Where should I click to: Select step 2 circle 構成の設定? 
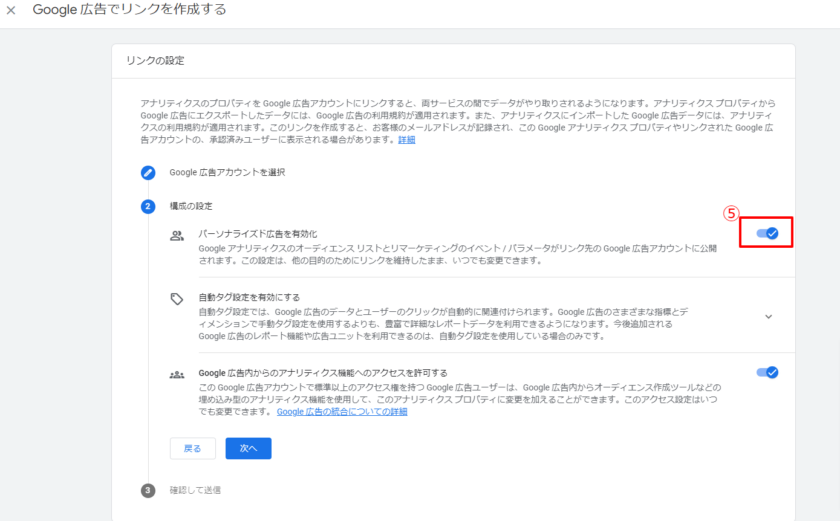coord(148,206)
